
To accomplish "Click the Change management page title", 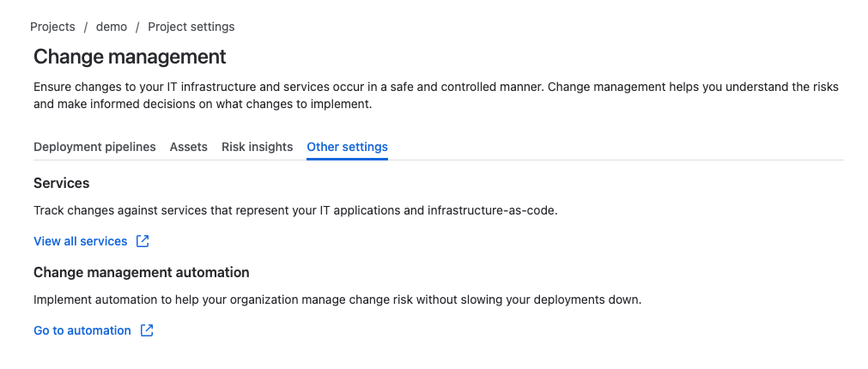I will [x=131, y=57].
